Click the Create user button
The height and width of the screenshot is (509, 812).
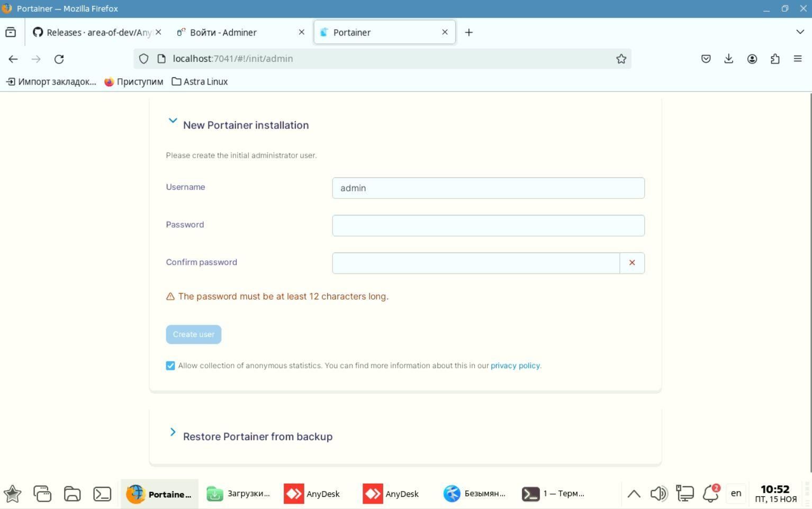(193, 334)
